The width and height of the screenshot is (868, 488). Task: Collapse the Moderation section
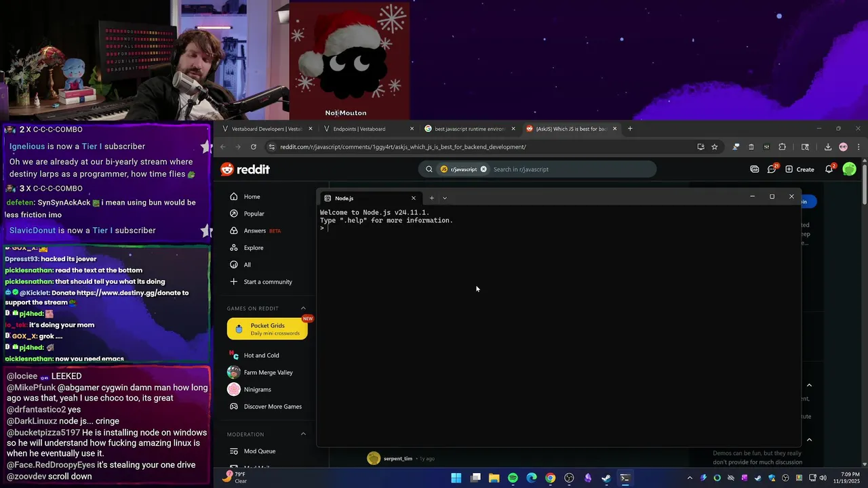pos(303,434)
